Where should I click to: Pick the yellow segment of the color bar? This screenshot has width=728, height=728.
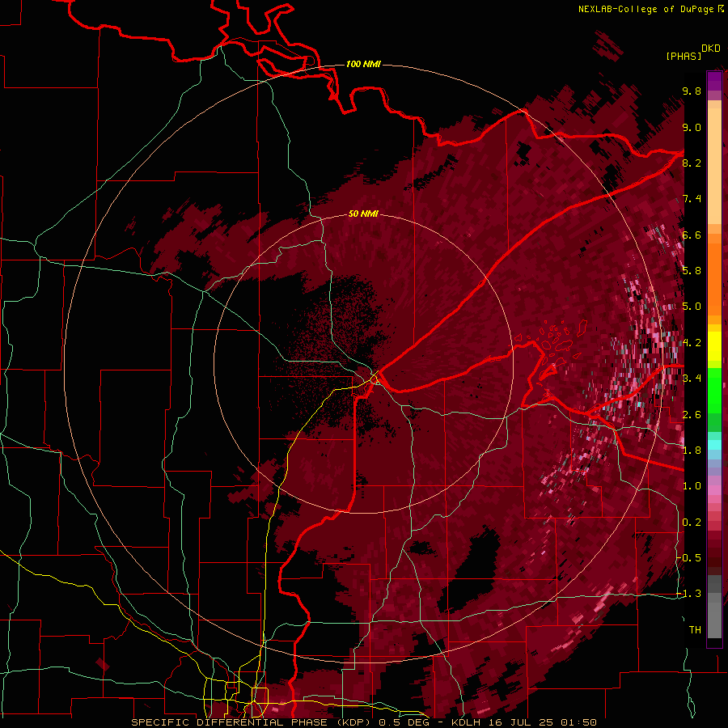(714, 346)
